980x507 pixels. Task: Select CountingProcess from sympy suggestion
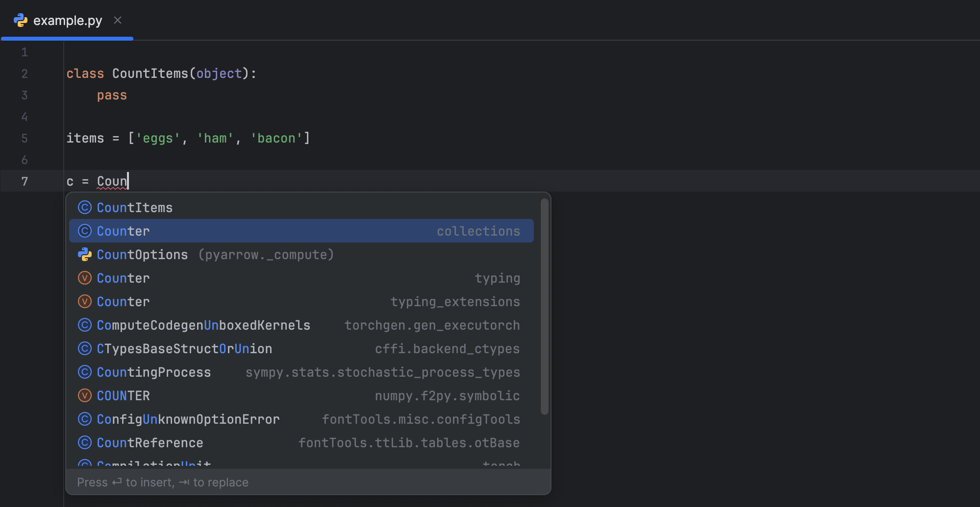154,372
